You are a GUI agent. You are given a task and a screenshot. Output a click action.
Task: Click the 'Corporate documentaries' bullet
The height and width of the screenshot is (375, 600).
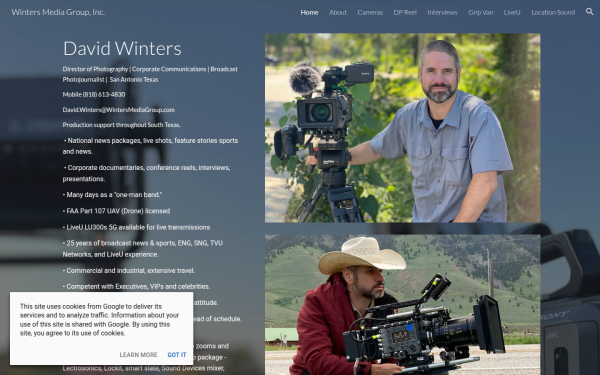tap(146, 173)
